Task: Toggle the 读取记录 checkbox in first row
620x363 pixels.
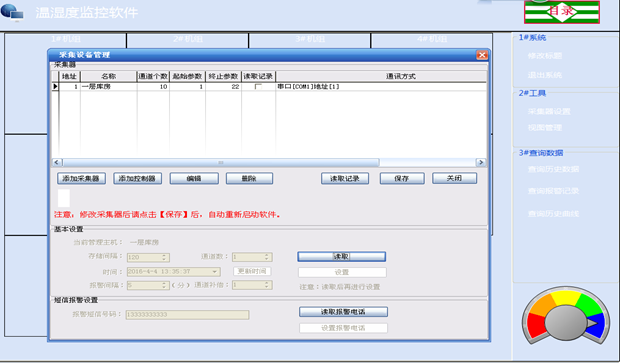Action: pos(258,87)
